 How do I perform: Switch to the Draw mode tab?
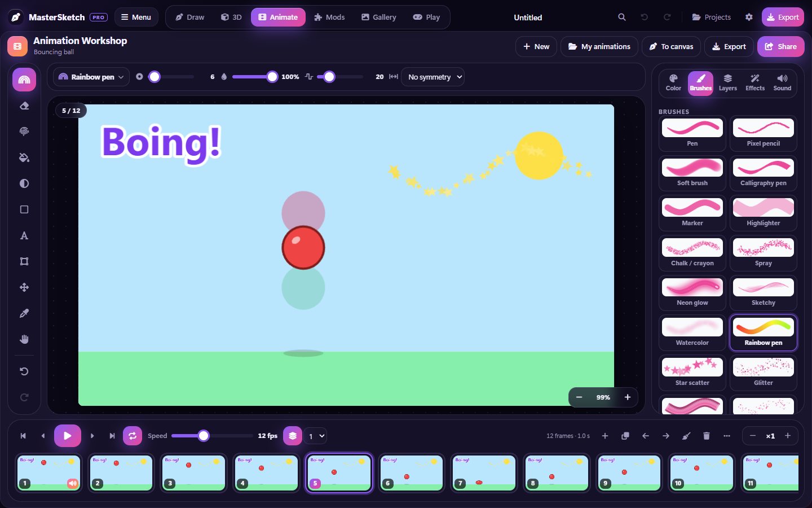click(x=189, y=17)
